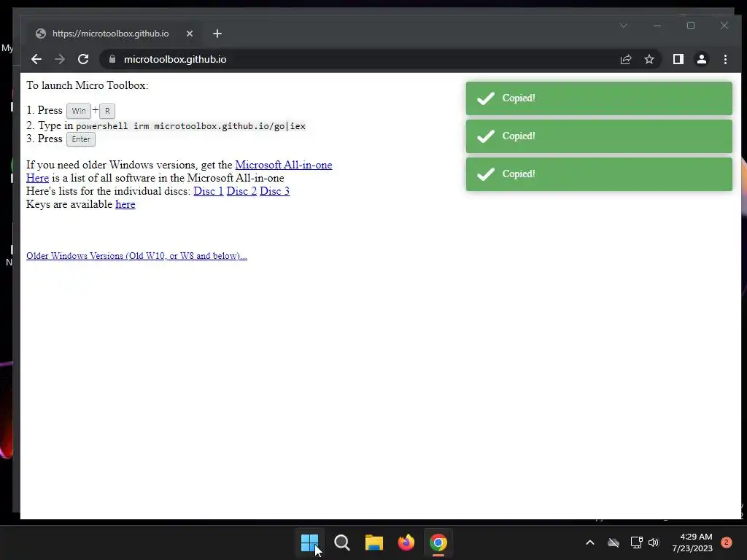The width and height of the screenshot is (747, 560).
Task: Switch to Chrome in the taskbar
Action: [x=438, y=542]
